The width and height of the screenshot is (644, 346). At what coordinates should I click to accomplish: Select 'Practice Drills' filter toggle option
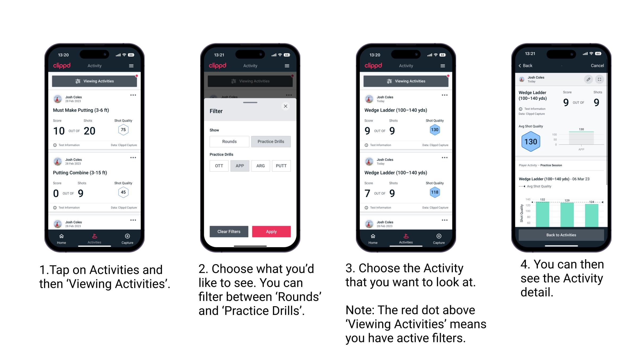272,142
